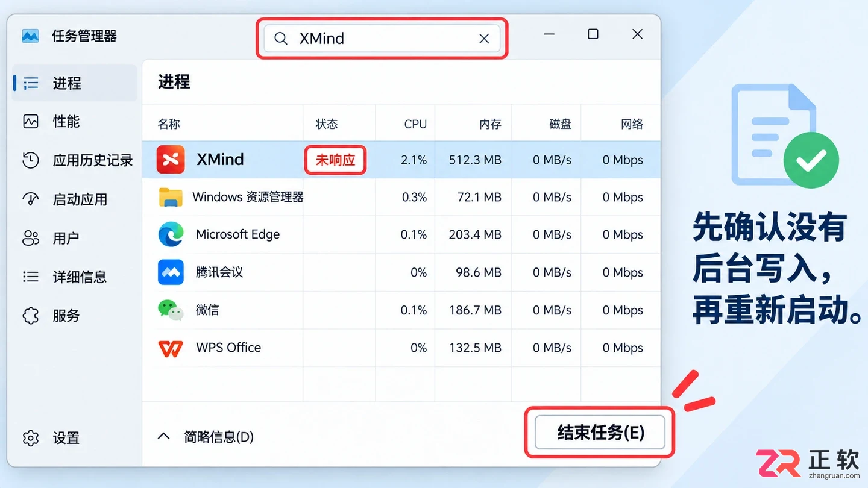Sort by the 状态 column header
This screenshot has height=488, width=868.
pos(327,124)
